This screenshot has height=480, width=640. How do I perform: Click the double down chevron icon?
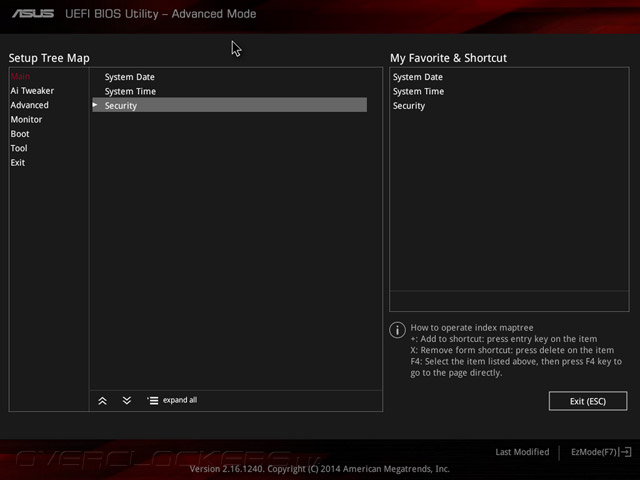click(x=127, y=400)
